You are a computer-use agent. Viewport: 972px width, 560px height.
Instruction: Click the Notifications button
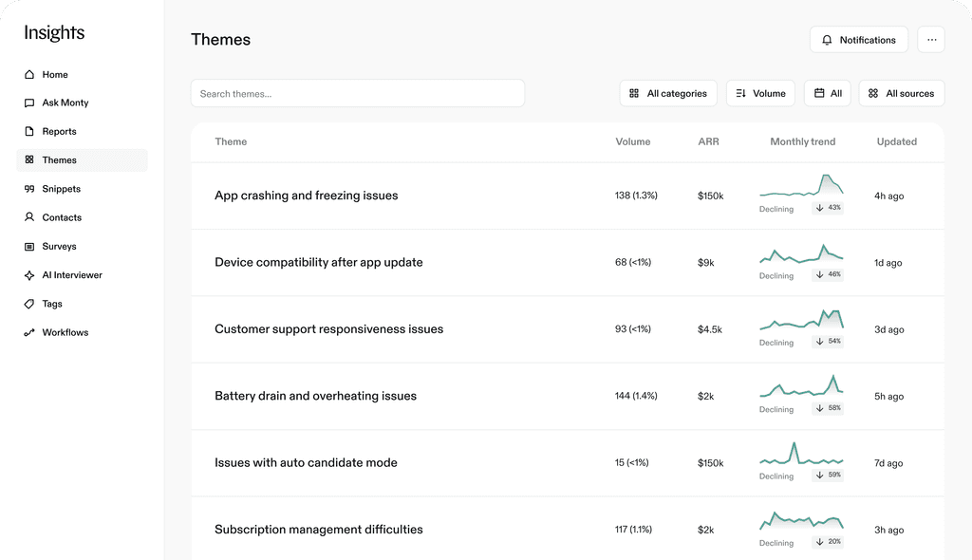click(858, 40)
